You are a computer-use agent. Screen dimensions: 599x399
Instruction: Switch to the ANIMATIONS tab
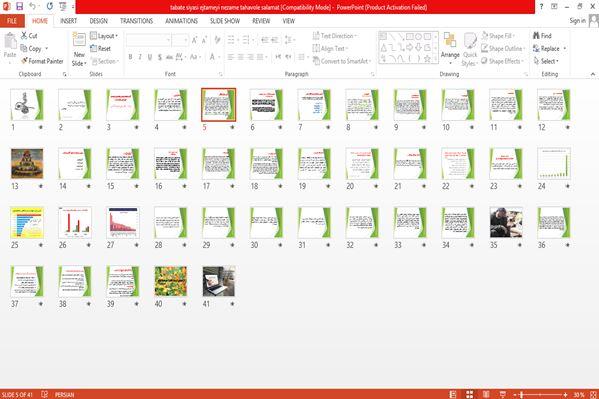coord(181,21)
